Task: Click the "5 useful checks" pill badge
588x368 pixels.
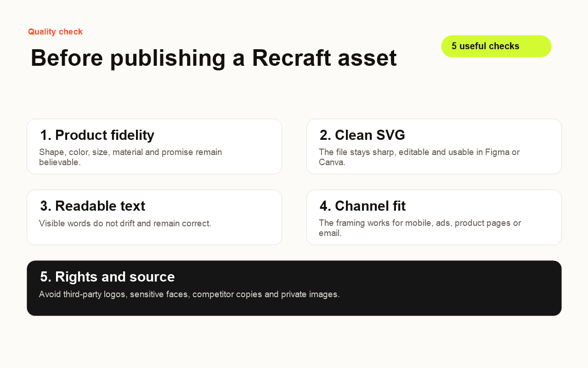Action: (496, 46)
